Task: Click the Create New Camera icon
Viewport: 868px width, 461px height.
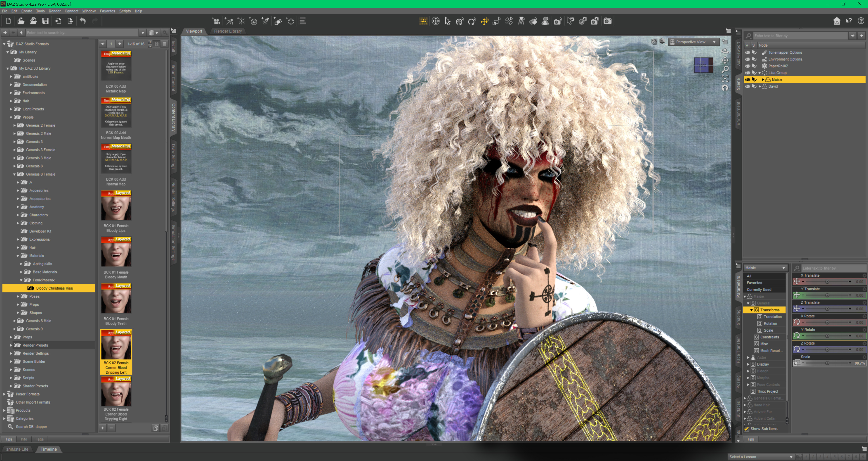Action: 216,21
